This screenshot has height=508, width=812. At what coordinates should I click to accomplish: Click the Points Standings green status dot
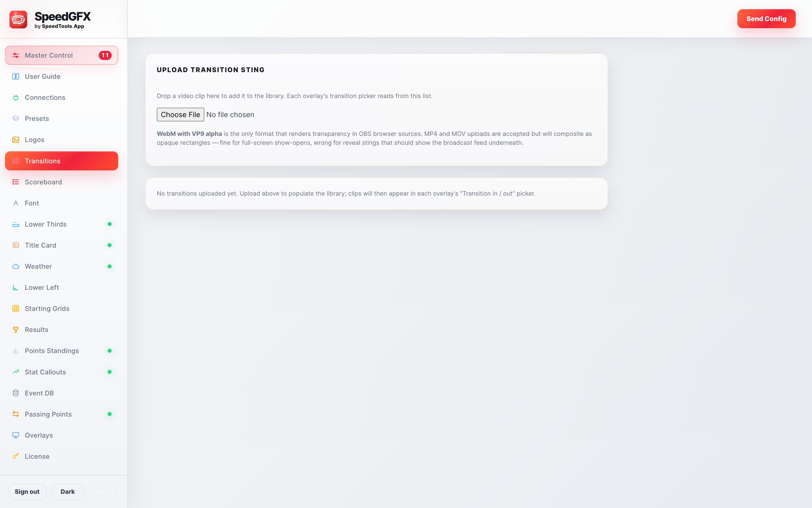tap(109, 351)
